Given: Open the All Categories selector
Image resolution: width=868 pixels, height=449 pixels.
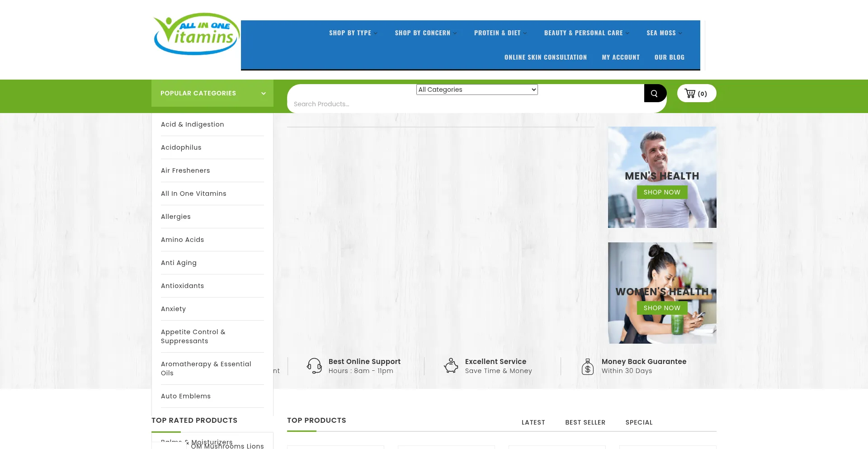Looking at the screenshot, I should [x=476, y=90].
